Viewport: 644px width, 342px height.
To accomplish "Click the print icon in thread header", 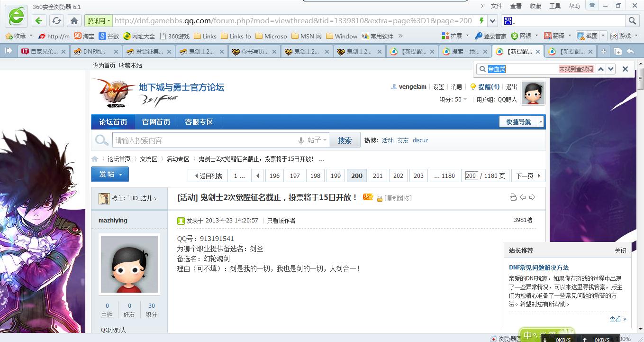I will tap(513, 197).
